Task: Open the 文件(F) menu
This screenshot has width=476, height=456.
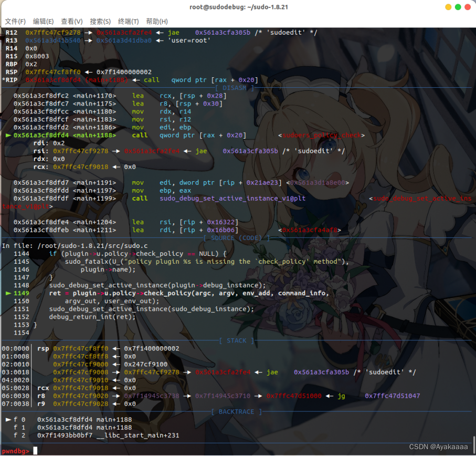Action: (x=15, y=21)
